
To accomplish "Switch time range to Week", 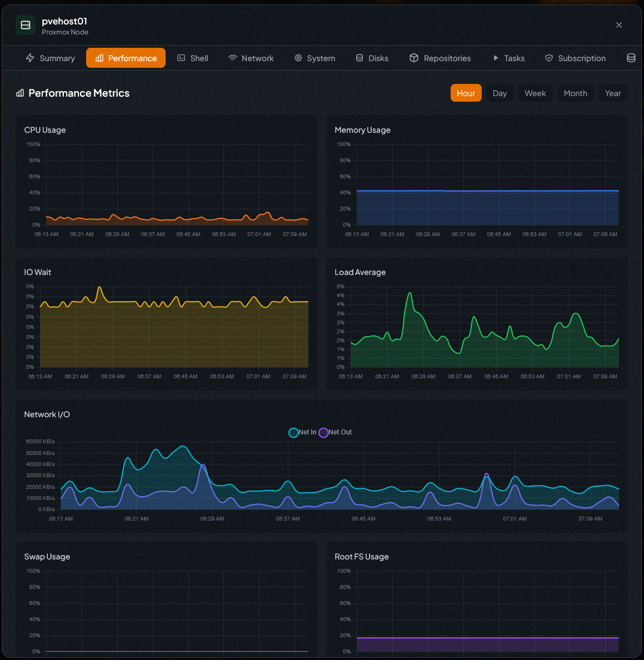I will pos(535,93).
